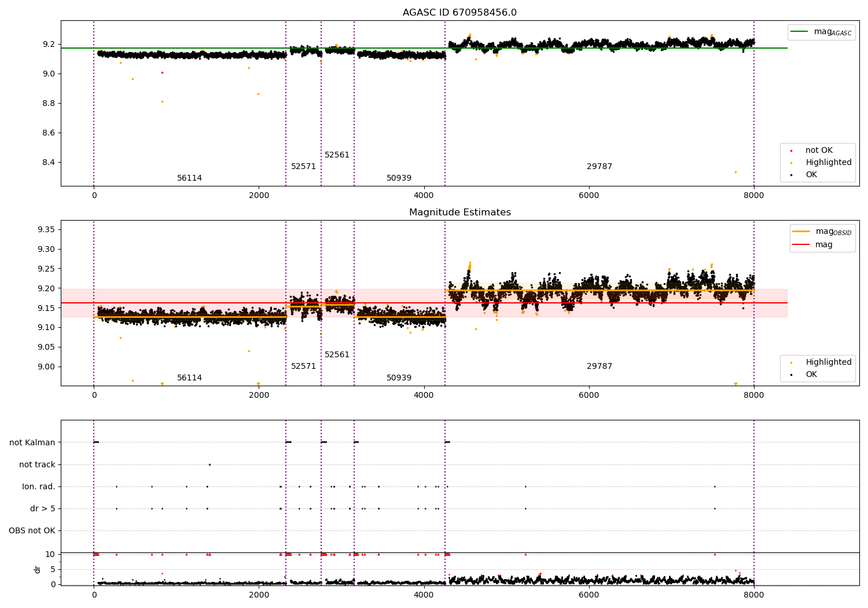Click the rotated "dr" y-axis label

point(38,569)
